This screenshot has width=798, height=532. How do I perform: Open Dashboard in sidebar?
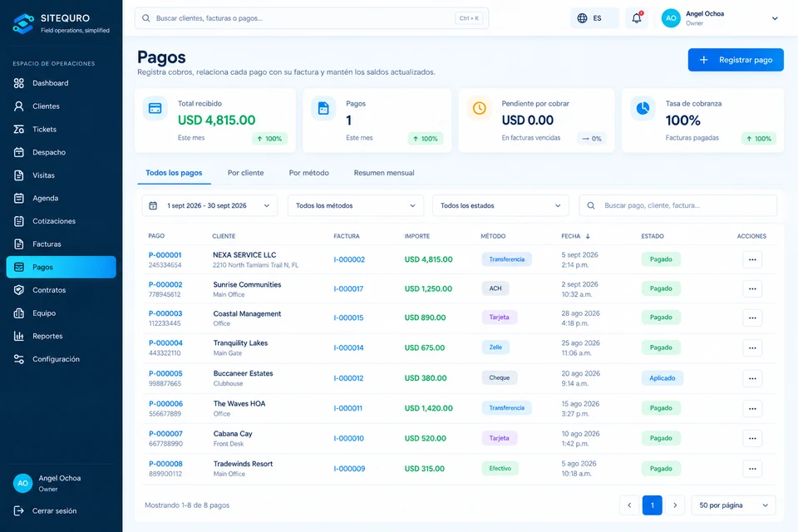click(x=61, y=83)
